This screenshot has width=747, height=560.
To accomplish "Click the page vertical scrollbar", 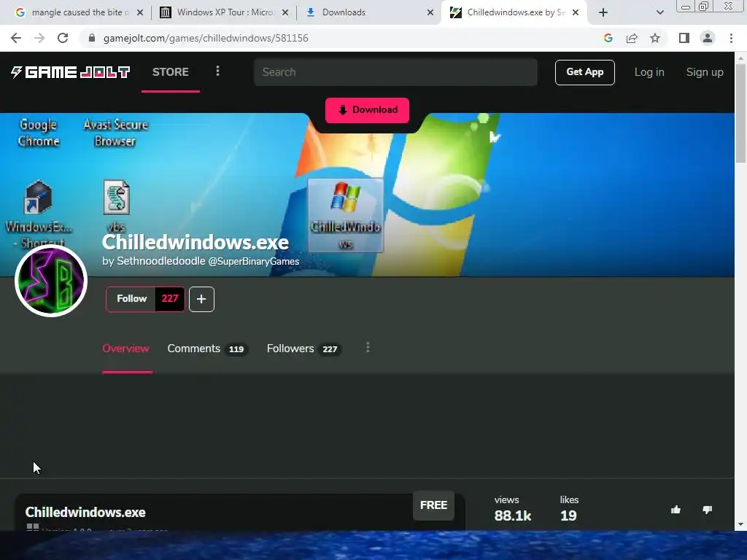I will (x=740, y=113).
